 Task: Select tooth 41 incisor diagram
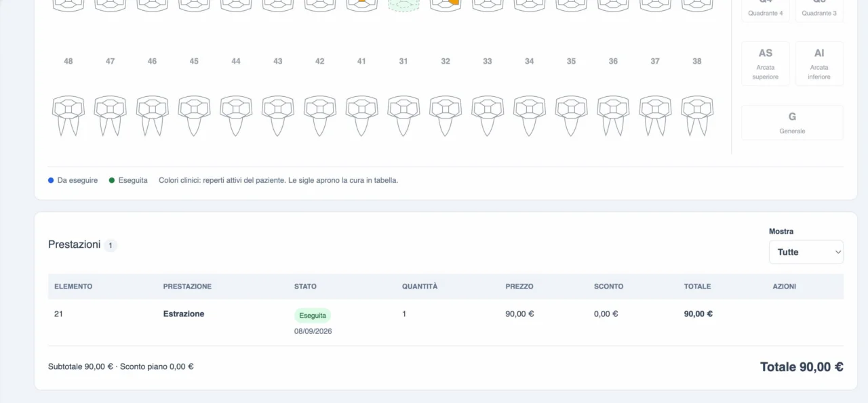pos(361,116)
